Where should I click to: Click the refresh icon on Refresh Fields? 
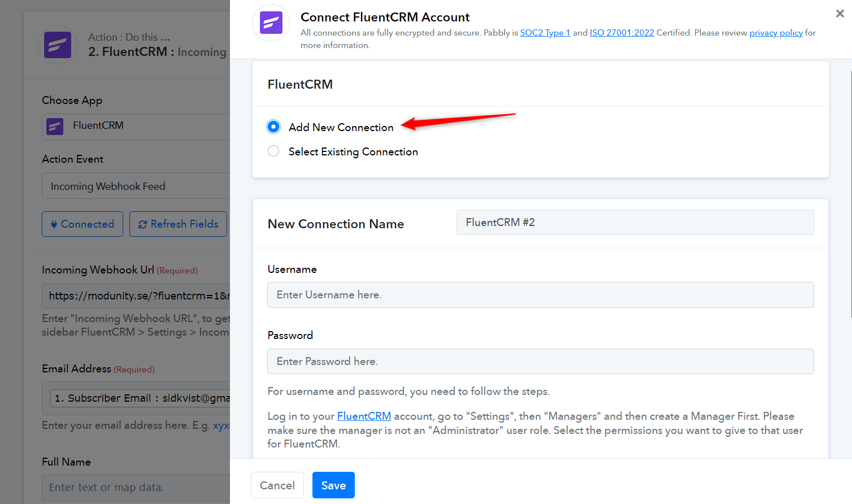(142, 224)
